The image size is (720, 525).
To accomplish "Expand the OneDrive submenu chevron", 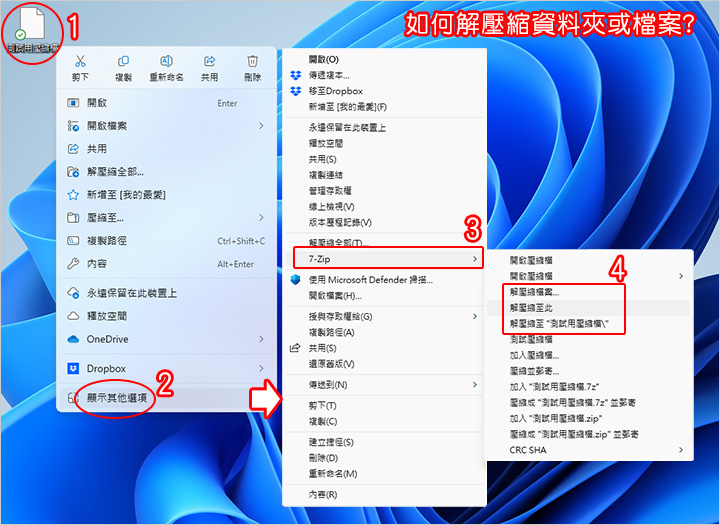I will (261, 339).
